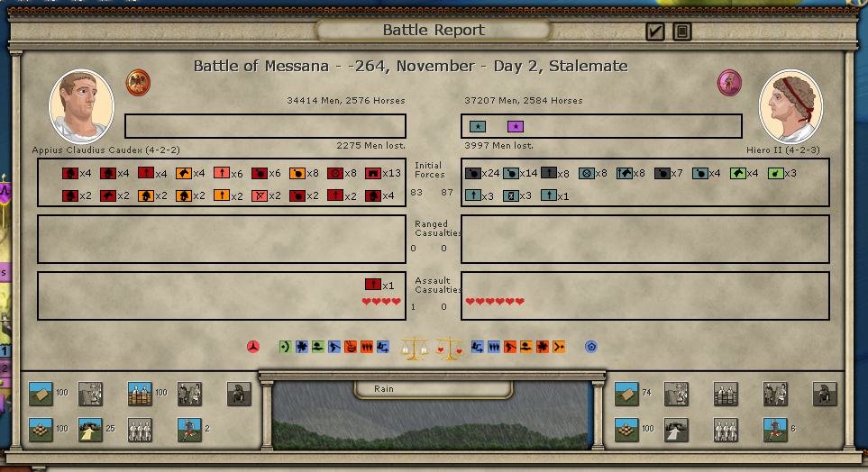Select the purple star leader icon
Viewport: 868px width, 472px height.
515,126
